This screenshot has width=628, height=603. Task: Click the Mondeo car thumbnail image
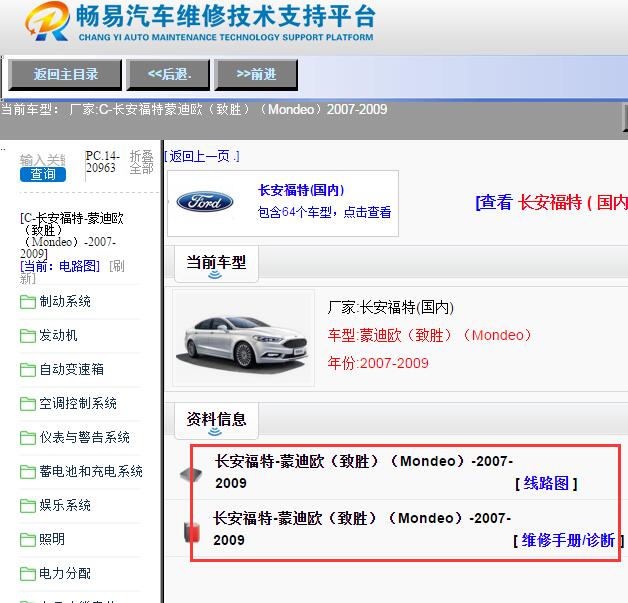244,338
